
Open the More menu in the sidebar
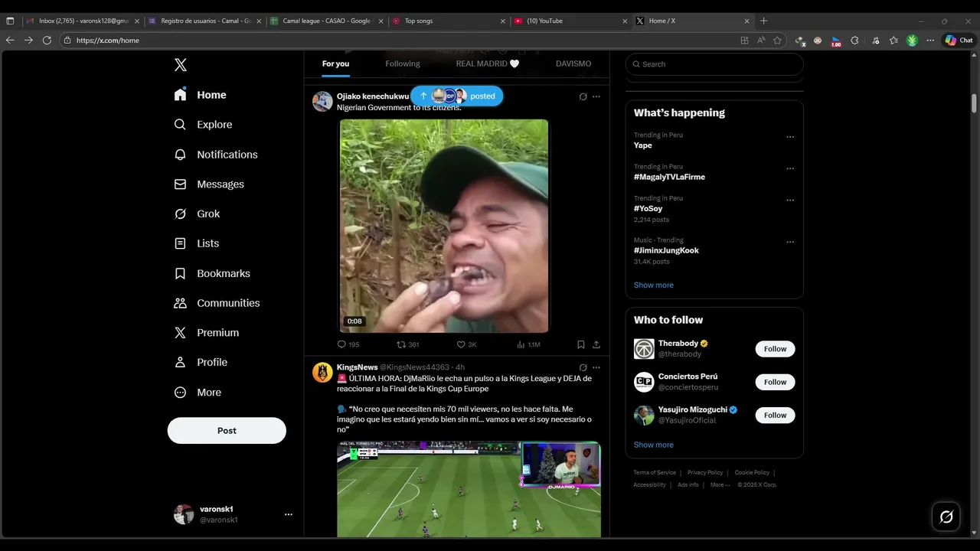(198, 393)
